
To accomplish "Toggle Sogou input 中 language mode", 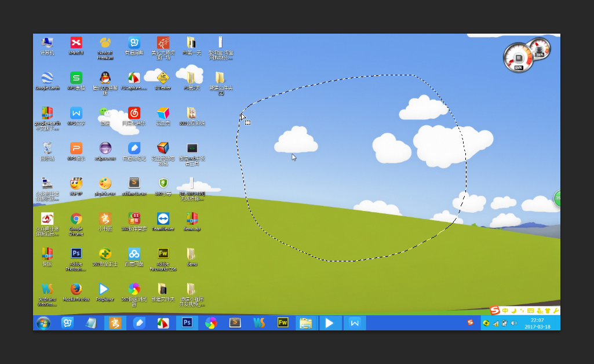I will click(505, 311).
